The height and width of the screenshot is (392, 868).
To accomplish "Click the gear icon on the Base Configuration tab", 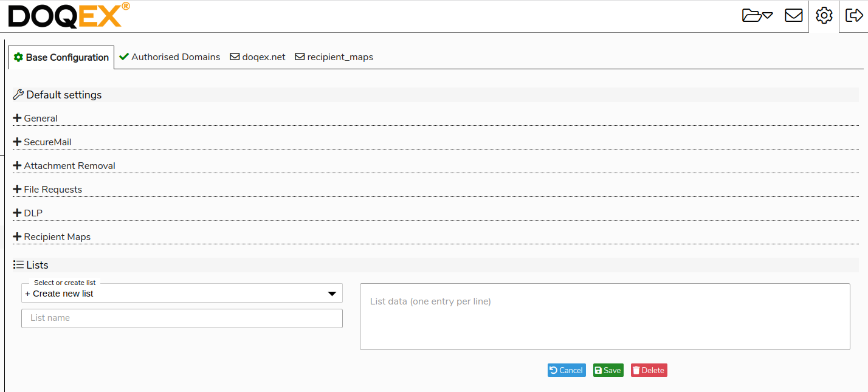I will [x=19, y=57].
